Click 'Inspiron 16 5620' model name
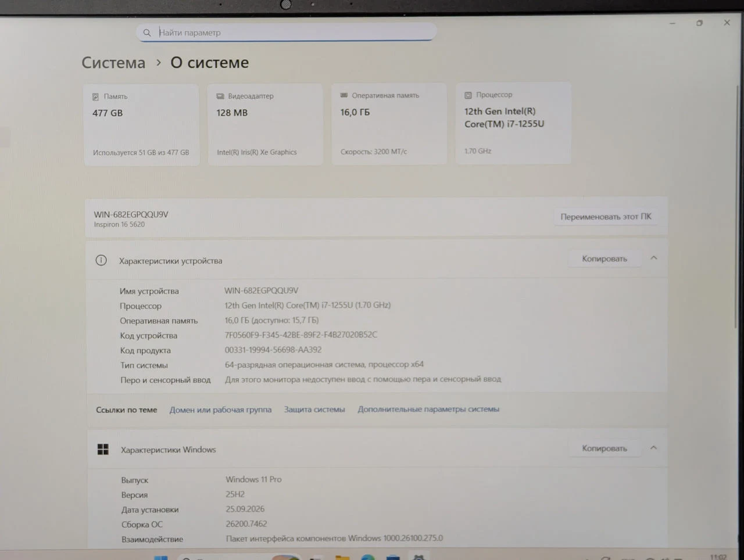 coord(119,224)
